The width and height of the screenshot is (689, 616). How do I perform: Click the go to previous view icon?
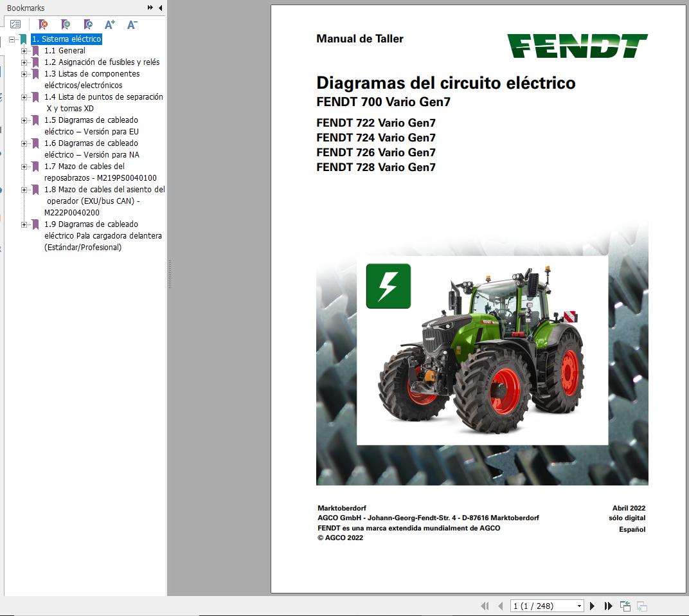click(x=625, y=606)
